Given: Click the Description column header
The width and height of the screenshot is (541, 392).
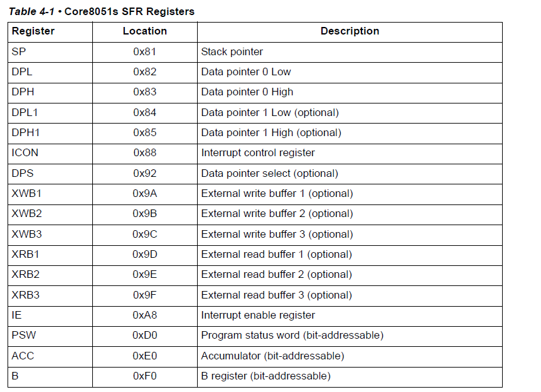Looking at the screenshot, I should 350,31.
